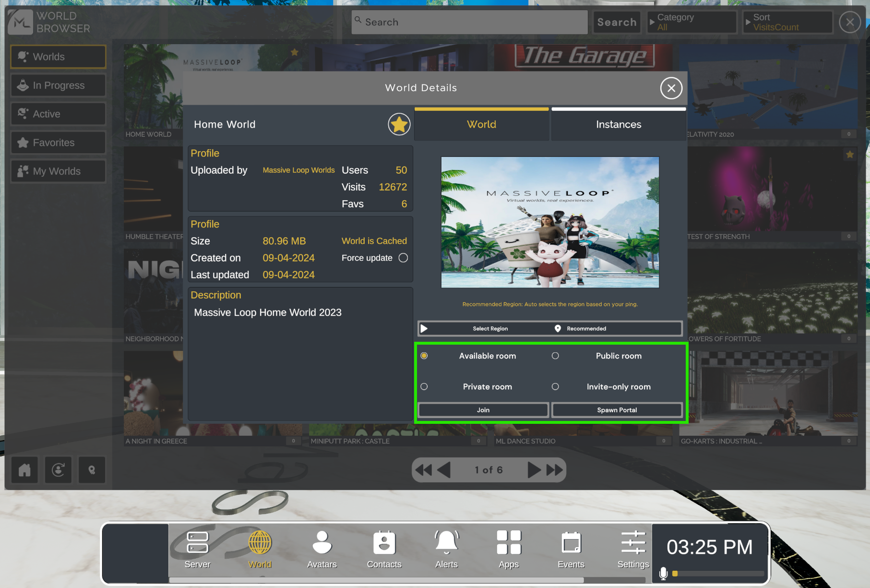Viewport: 870px width, 588px height.
Task: Click visits value 12672
Action: [393, 187]
